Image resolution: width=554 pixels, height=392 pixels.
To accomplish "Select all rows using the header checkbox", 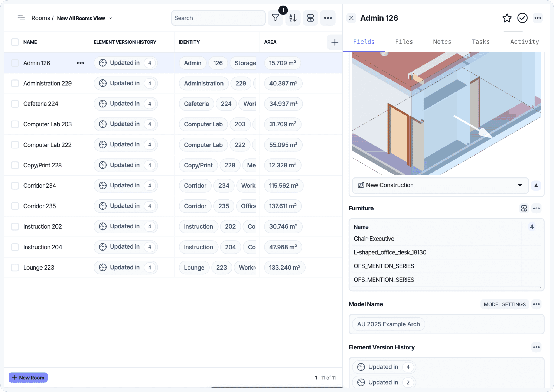I will [x=15, y=42].
